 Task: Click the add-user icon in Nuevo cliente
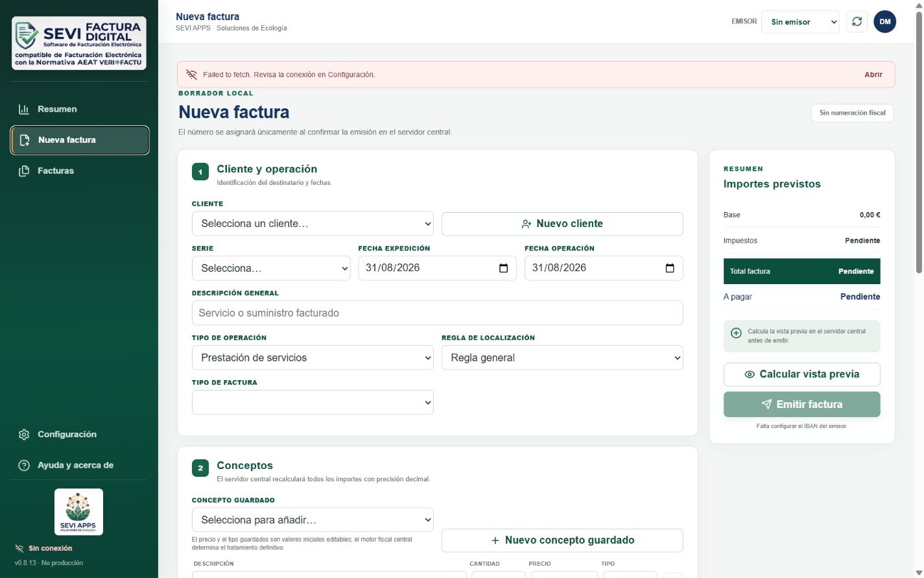click(527, 224)
